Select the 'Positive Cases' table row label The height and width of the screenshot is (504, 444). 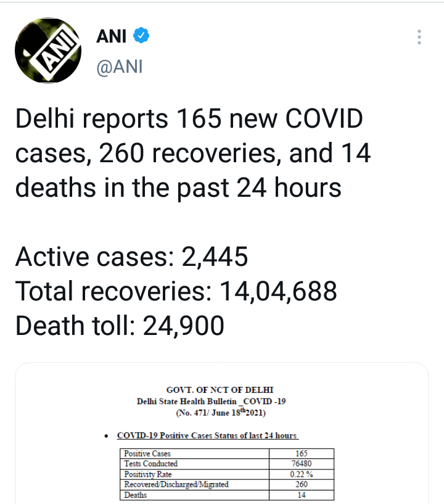tap(143, 453)
